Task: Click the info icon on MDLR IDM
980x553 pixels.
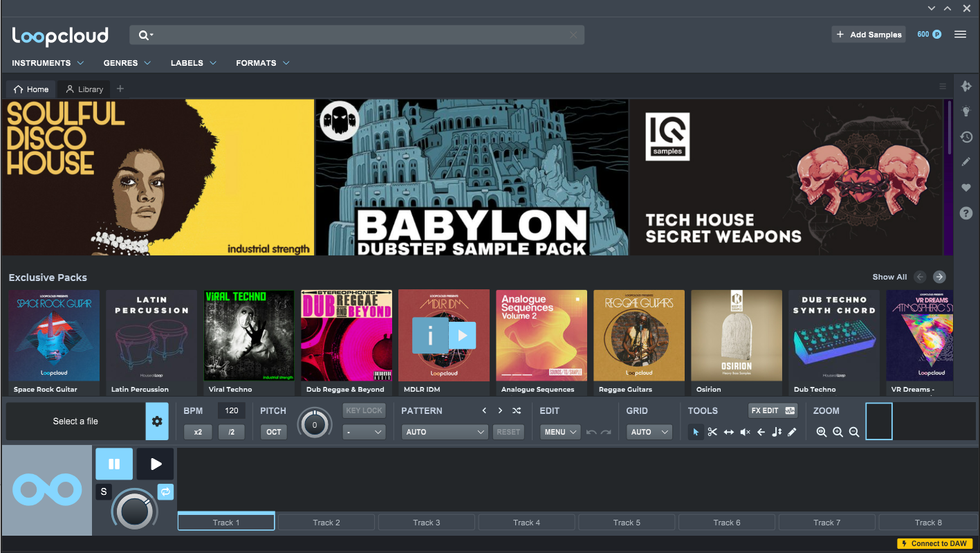Action: [430, 336]
